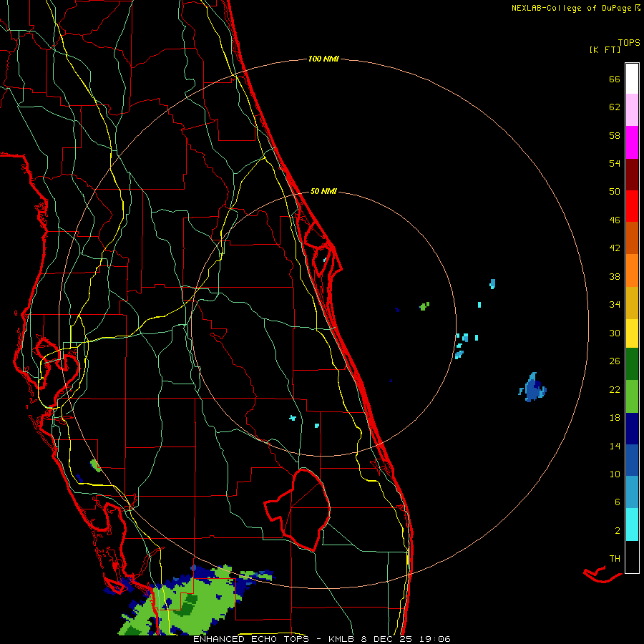Click the light blue legend swatch near 6
The width and height of the screenshot is (644, 644).
click(632, 492)
